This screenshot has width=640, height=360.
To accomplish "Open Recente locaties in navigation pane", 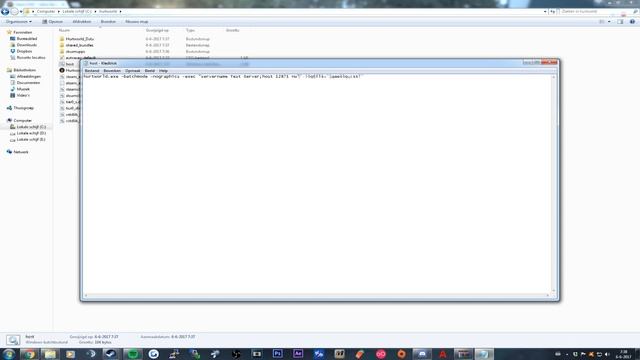I will click(x=31, y=58).
